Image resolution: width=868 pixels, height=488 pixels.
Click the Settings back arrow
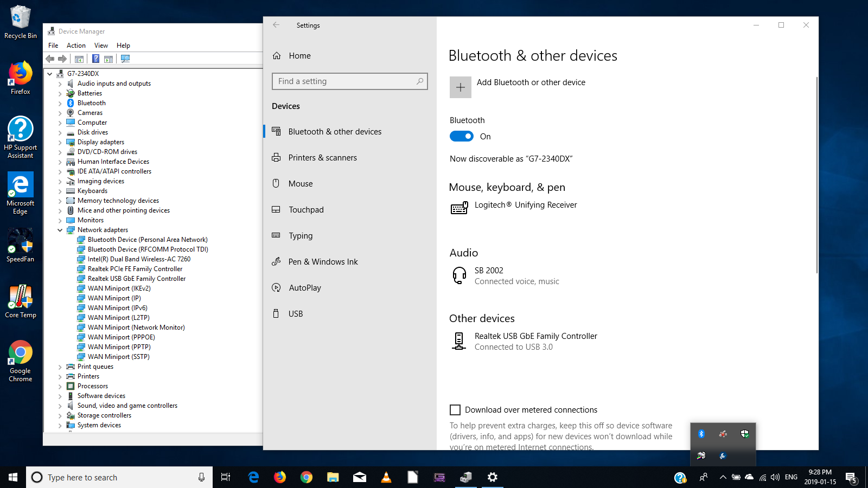click(276, 25)
